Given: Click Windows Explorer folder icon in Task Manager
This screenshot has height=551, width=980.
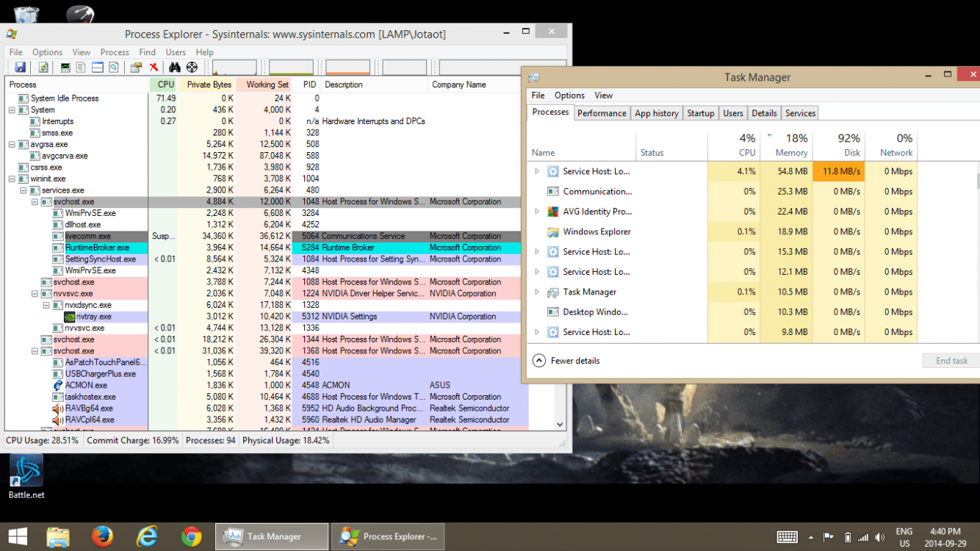Looking at the screenshot, I should click(553, 231).
